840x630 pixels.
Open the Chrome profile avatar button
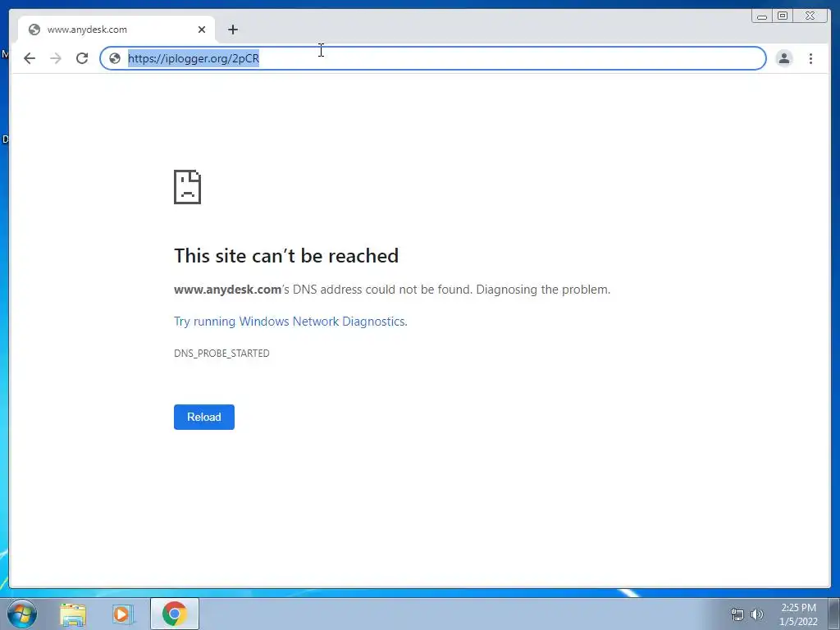tap(783, 58)
